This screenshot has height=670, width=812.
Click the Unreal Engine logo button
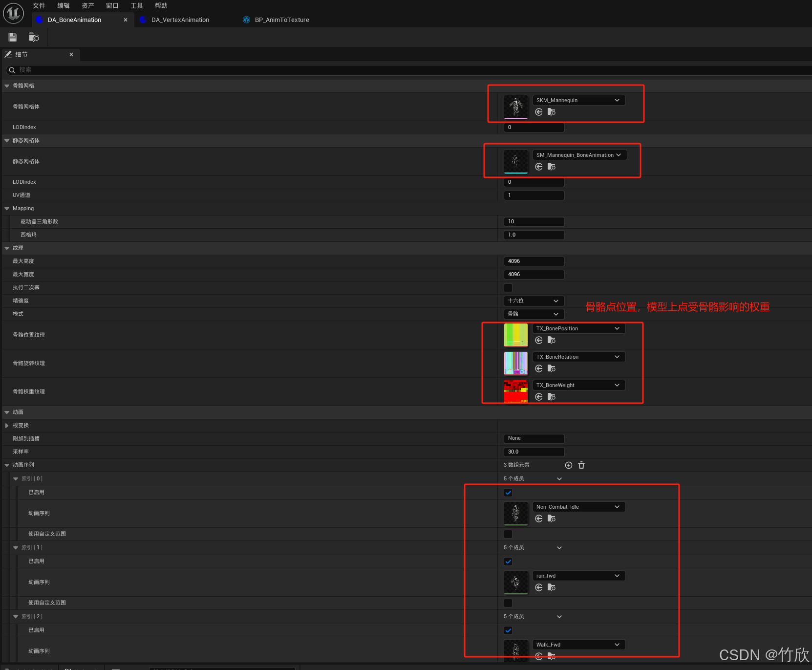coord(13,13)
